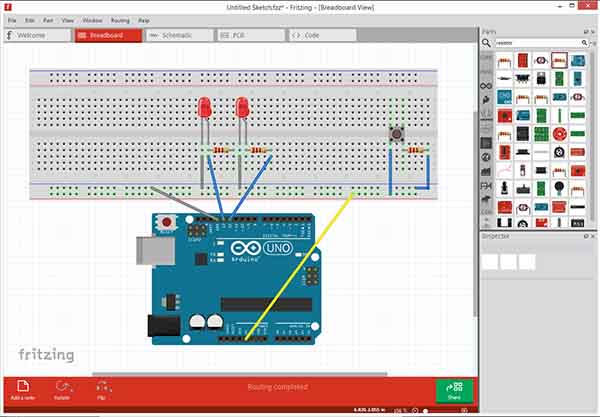Open the Routing menu
This screenshot has height=417, width=600.
click(120, 20)
